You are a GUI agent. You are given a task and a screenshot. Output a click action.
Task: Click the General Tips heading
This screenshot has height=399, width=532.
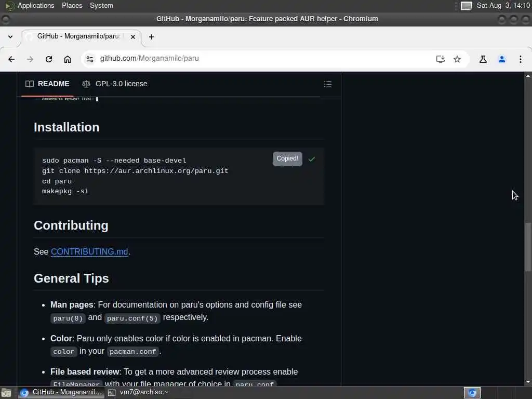tap(71, 278)
